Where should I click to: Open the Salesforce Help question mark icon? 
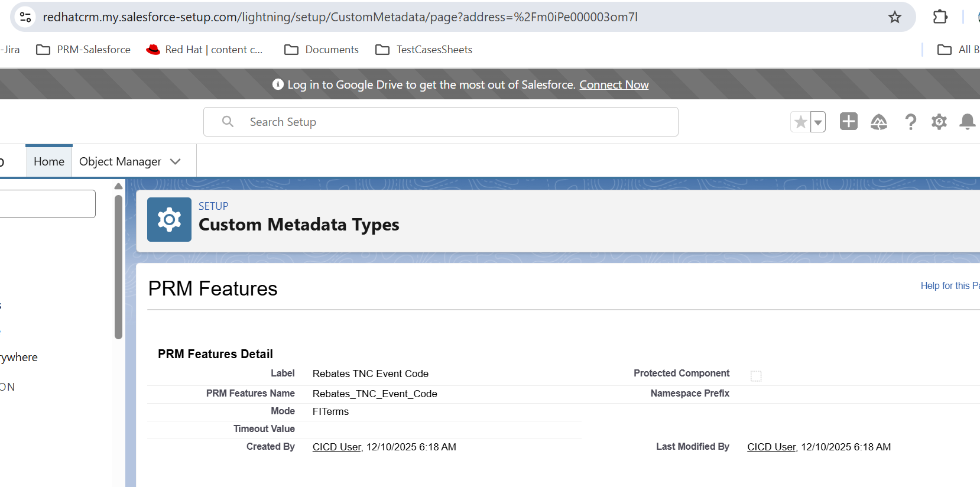pyautogui.click(x=910, y=122)
